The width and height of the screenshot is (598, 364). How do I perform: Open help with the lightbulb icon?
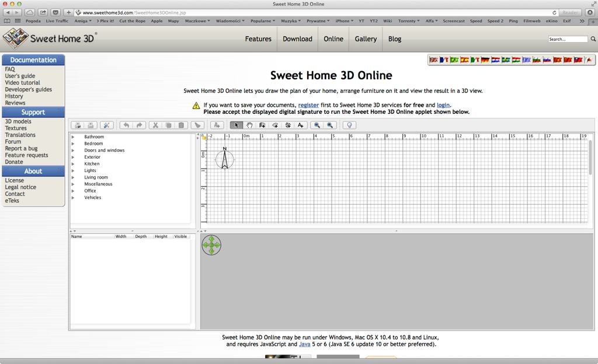(x=349, y=125)
